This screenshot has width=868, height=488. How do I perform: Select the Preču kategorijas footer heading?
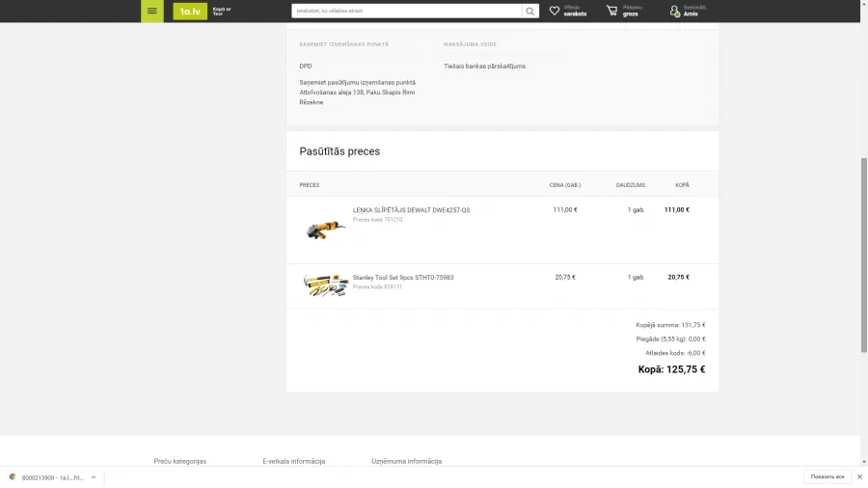tap(180, 461)
